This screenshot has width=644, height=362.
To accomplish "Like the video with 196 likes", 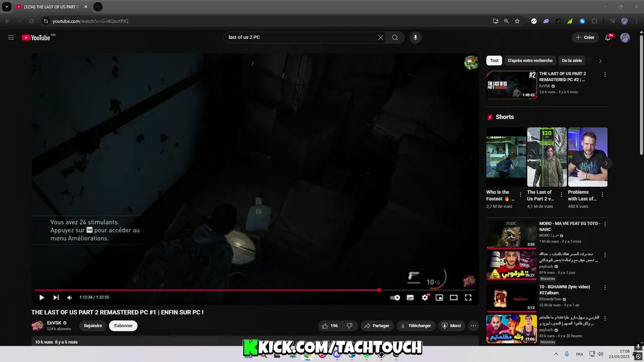I will point(330,326).
